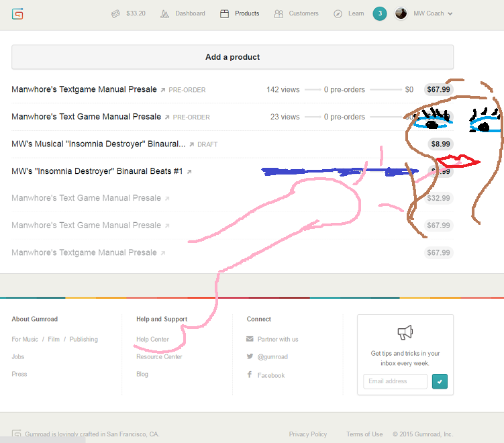This screenshot has height=443, width=504.
Task: Click the $8.99 price badge
Action: tap(440, 144)
